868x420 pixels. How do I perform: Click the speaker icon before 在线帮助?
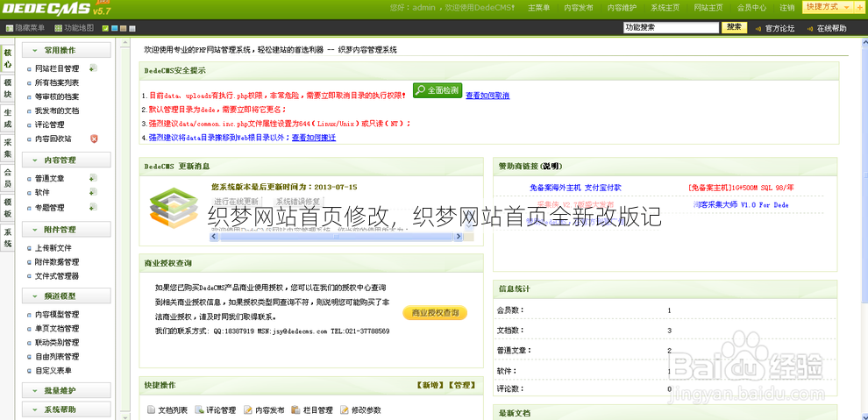tap(810, 28)
